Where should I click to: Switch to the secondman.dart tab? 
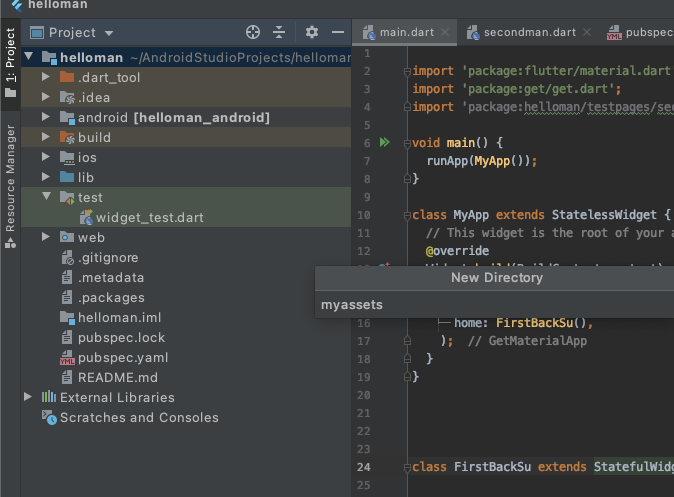(x=530, y=32)
